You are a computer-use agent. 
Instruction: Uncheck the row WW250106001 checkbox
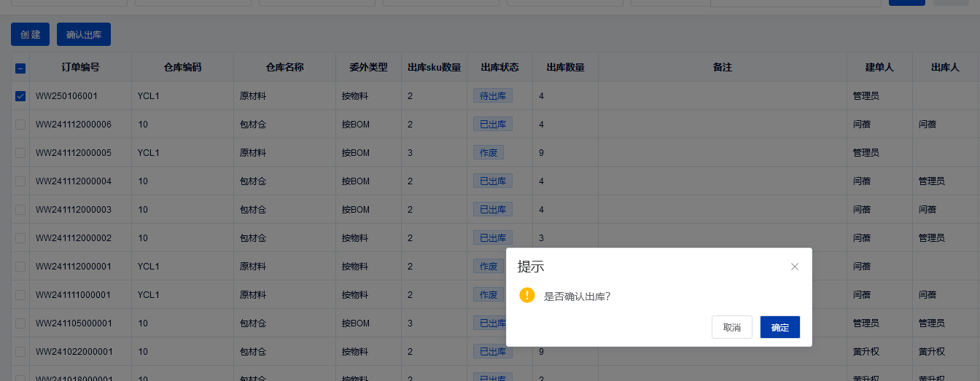coord(20,96)
